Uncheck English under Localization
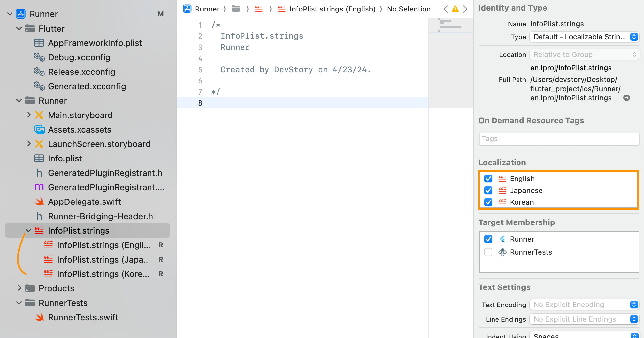 (488, 179)
